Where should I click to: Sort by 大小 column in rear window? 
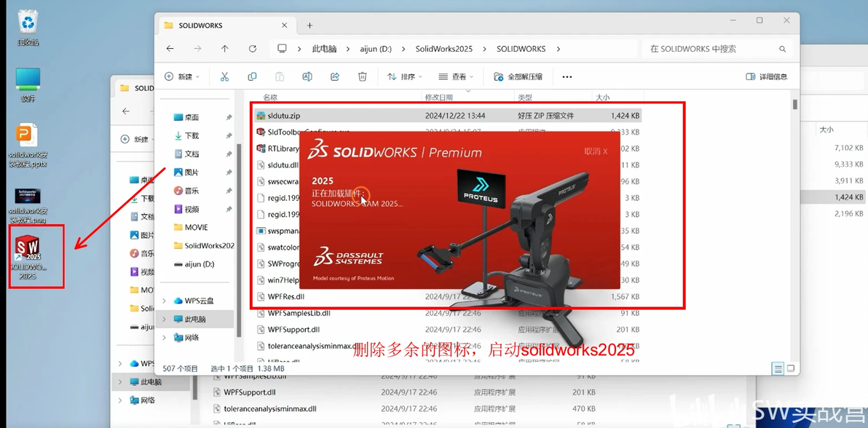point(826,130)
